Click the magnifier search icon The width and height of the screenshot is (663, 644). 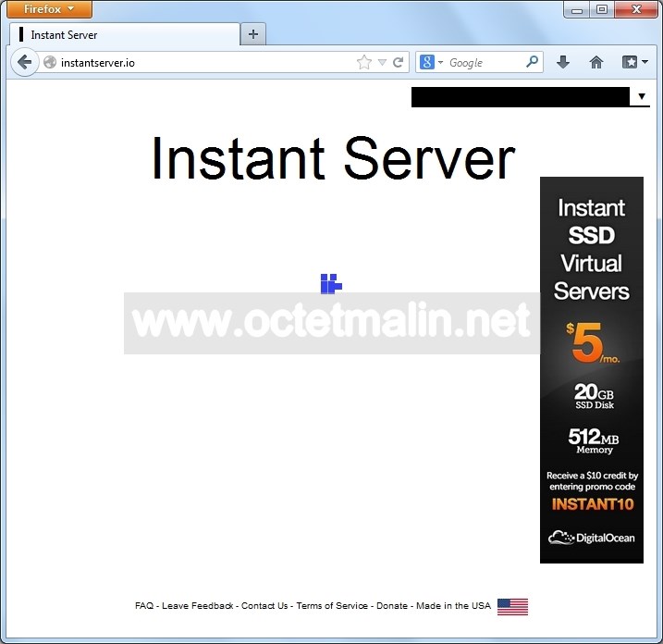click(533, 62)
